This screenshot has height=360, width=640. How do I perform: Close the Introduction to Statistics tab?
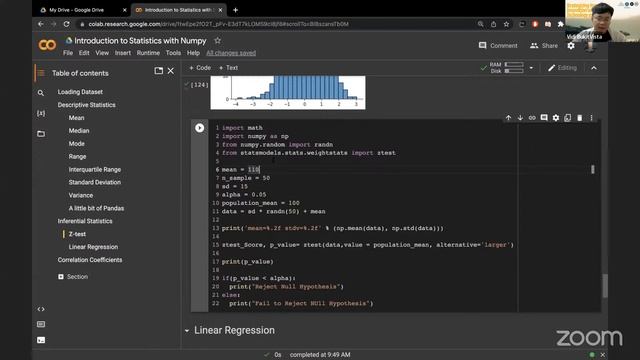[x=220, y=10]
